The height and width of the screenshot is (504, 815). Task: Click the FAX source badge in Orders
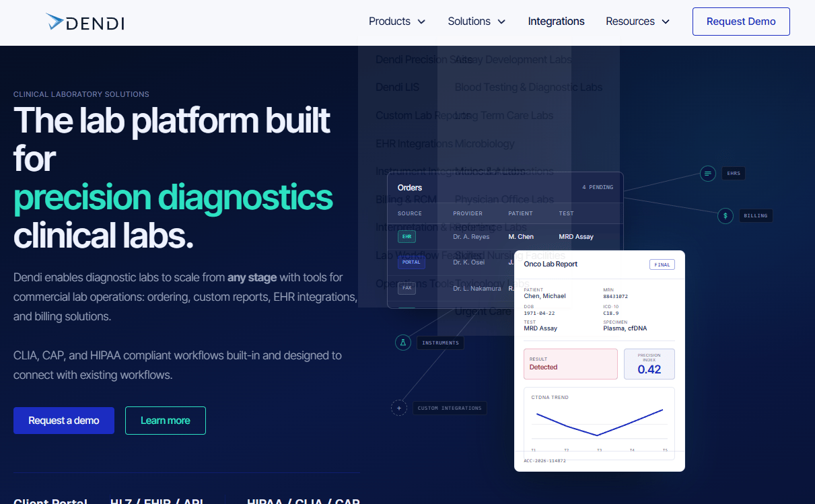(406, 288)
